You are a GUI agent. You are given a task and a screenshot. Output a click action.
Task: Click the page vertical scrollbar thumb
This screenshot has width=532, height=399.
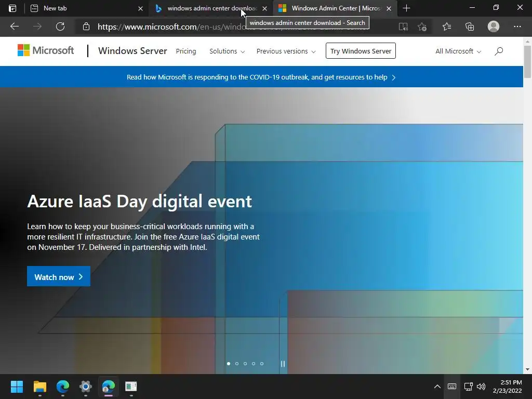coord(527,62)
